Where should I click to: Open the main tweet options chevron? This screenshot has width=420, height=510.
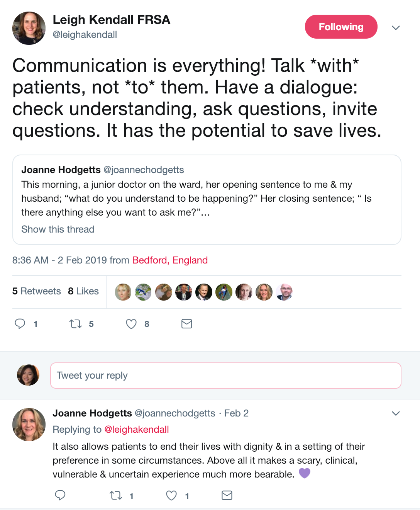coord(396,28)
